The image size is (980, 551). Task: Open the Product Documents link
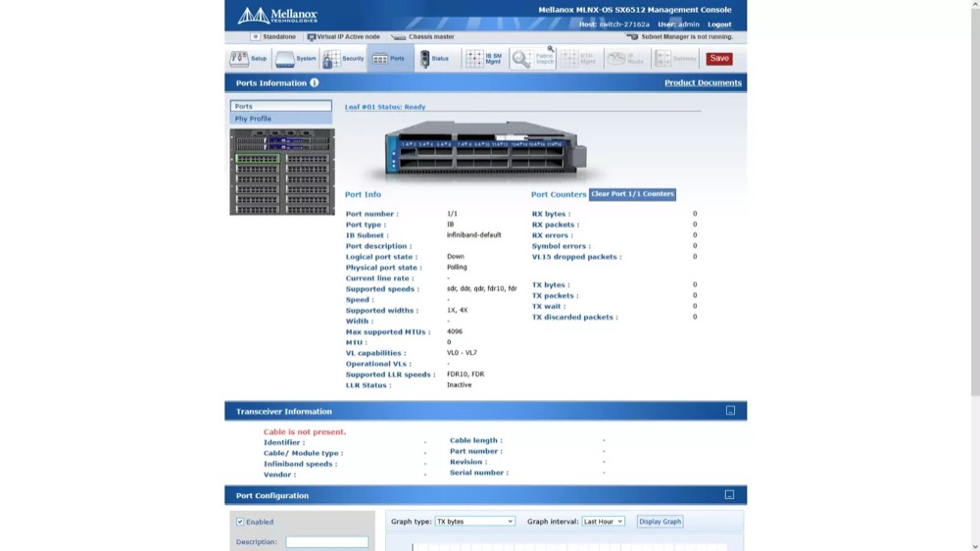click(x=703, y=82)
